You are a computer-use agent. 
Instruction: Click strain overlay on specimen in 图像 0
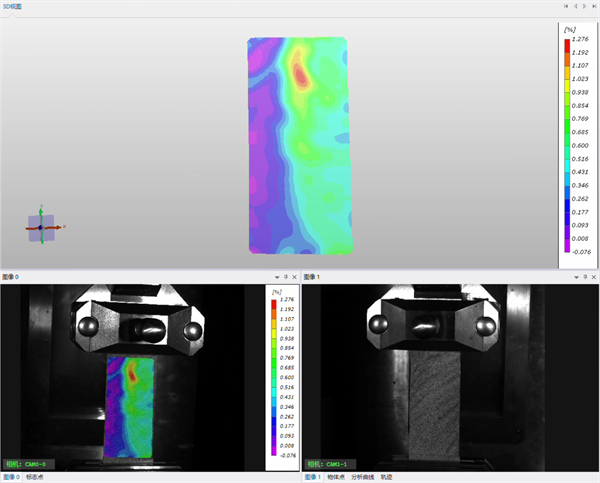tap(129, 407)
